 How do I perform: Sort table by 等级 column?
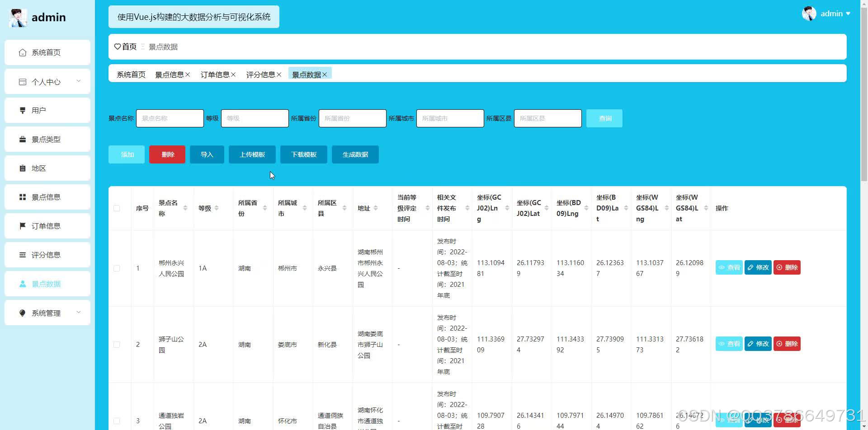coord(217,208)
